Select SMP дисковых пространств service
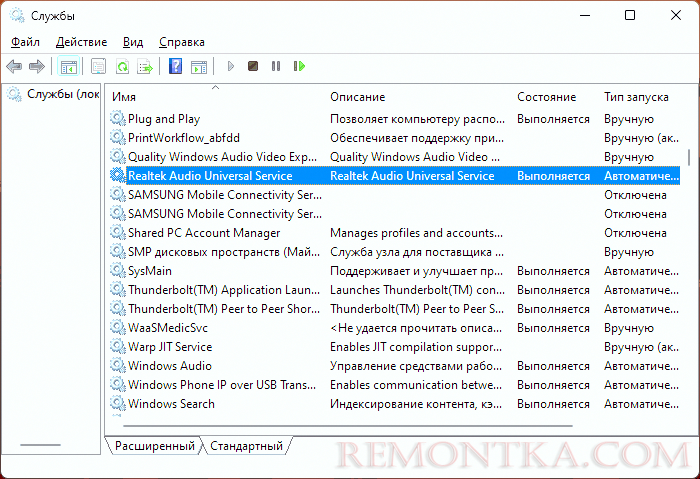 224,252
